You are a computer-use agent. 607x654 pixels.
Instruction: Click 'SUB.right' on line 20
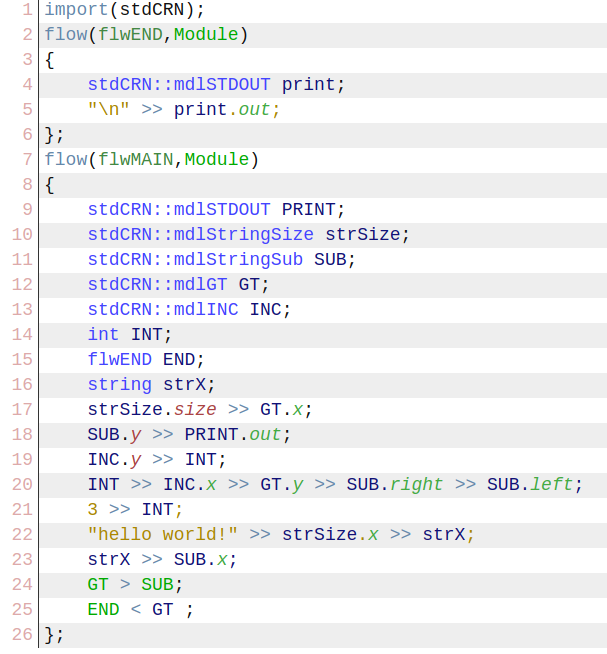[395, 485]
